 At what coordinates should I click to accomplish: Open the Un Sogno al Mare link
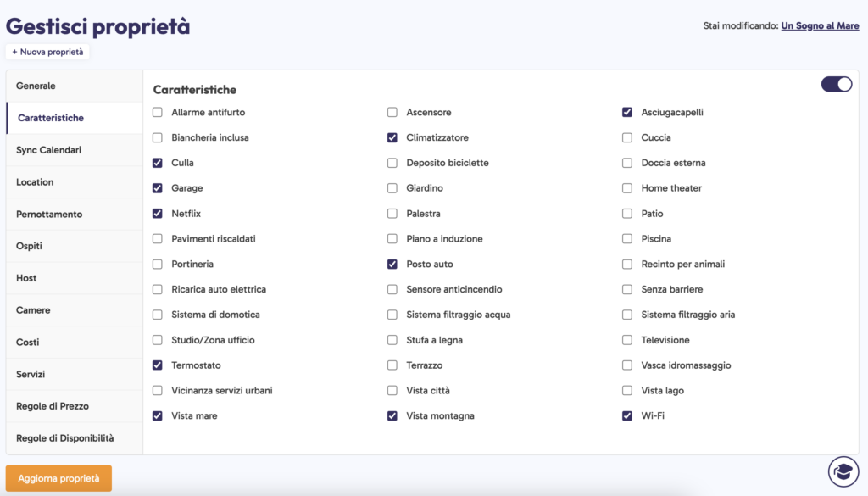pyautogui.click(x=820, y=25)
